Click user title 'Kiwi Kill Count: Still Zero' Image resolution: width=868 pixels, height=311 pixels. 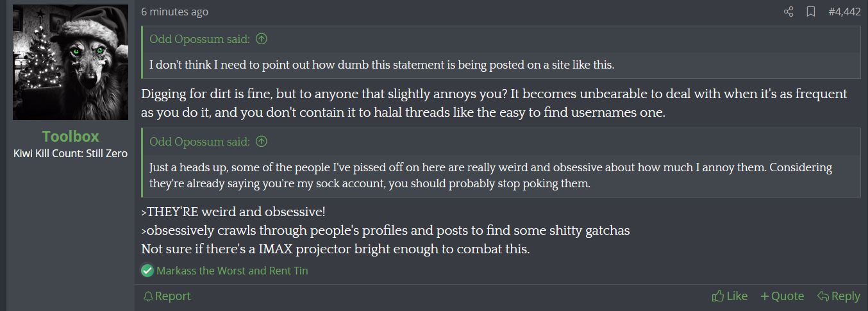(71, 153)
